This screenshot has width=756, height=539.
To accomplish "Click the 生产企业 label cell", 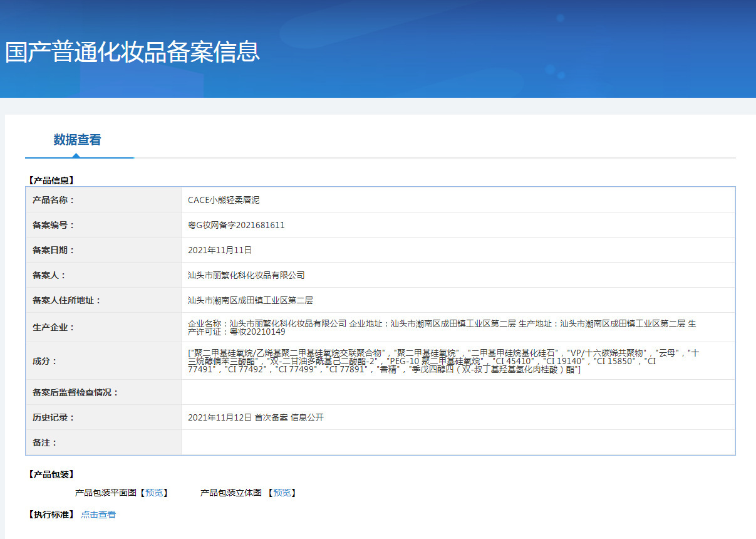I will point(103,327).
